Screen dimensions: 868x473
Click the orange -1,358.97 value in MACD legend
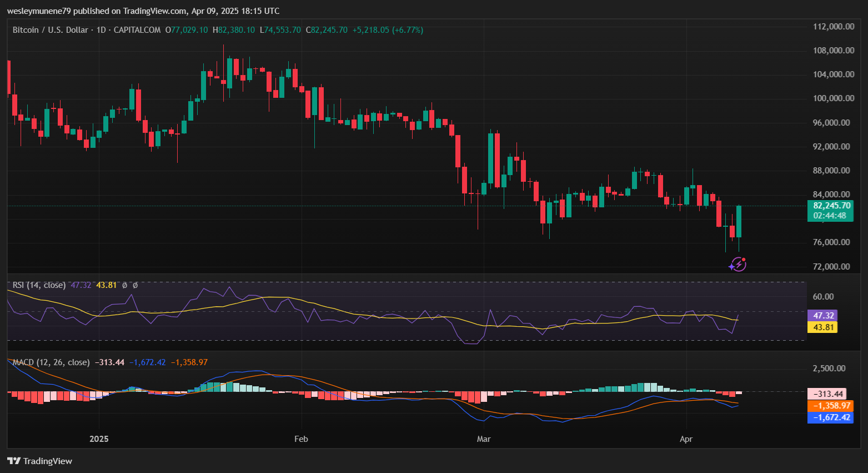pos(189,362)
